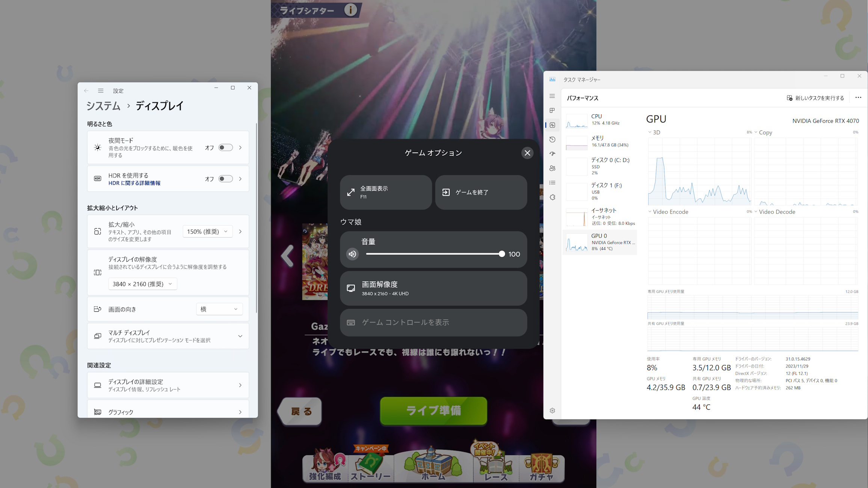Expand 拡大/縮小 row chevron
868x488 pixels.
point(240,232)
